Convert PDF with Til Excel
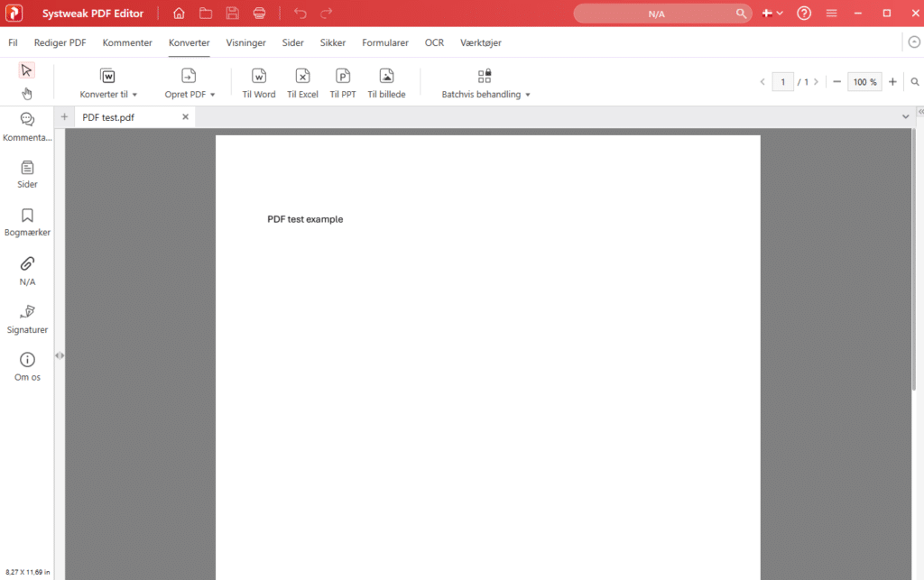The image size is (924, 580). coord(302,83)
